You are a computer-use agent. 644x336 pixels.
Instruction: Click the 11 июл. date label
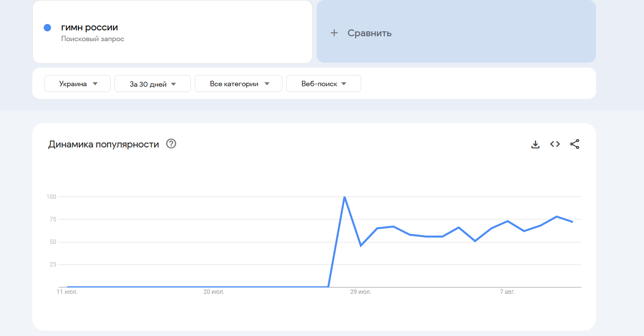(67, 292)
